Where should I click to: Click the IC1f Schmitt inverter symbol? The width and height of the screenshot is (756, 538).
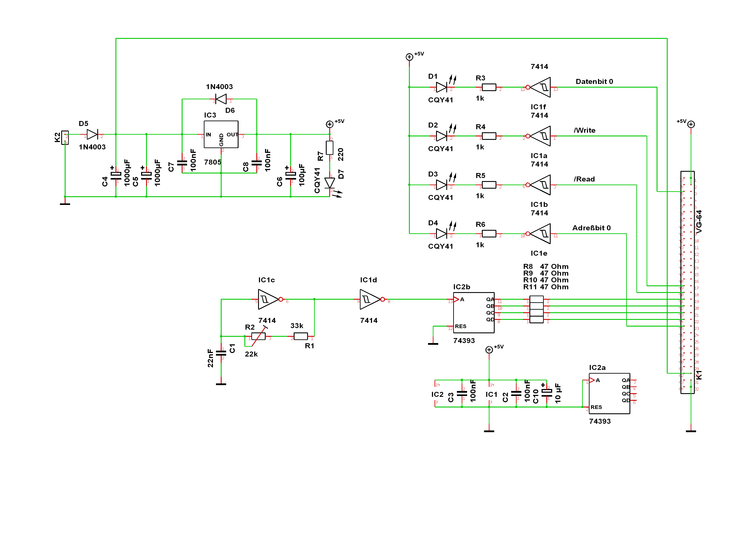click(540, 87)
